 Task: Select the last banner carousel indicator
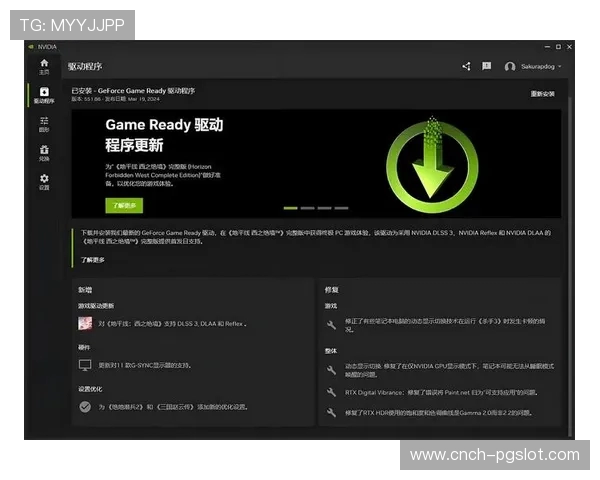(341, 208)
